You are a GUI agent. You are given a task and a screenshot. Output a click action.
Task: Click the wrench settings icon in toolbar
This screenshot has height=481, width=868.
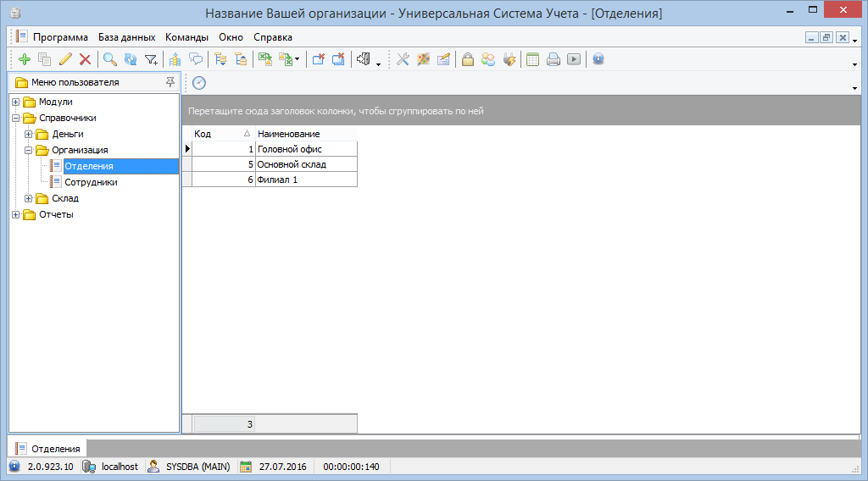coord(403,59)
